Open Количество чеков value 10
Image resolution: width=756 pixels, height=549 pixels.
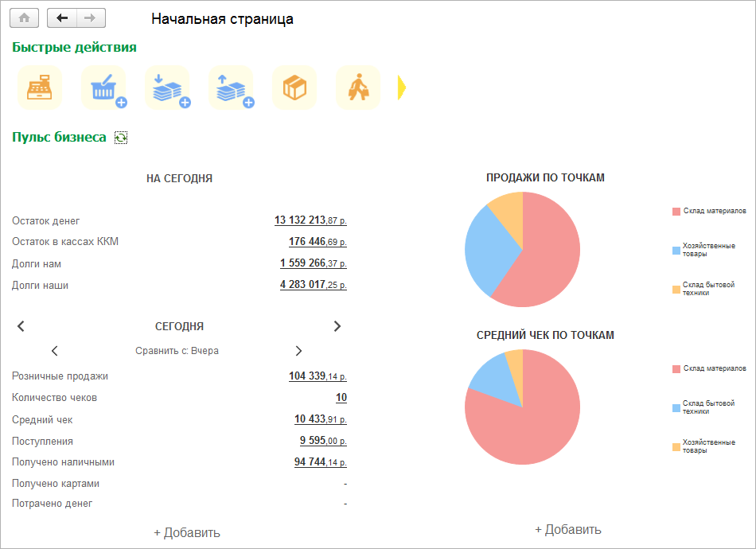click(x=341, y=398)
